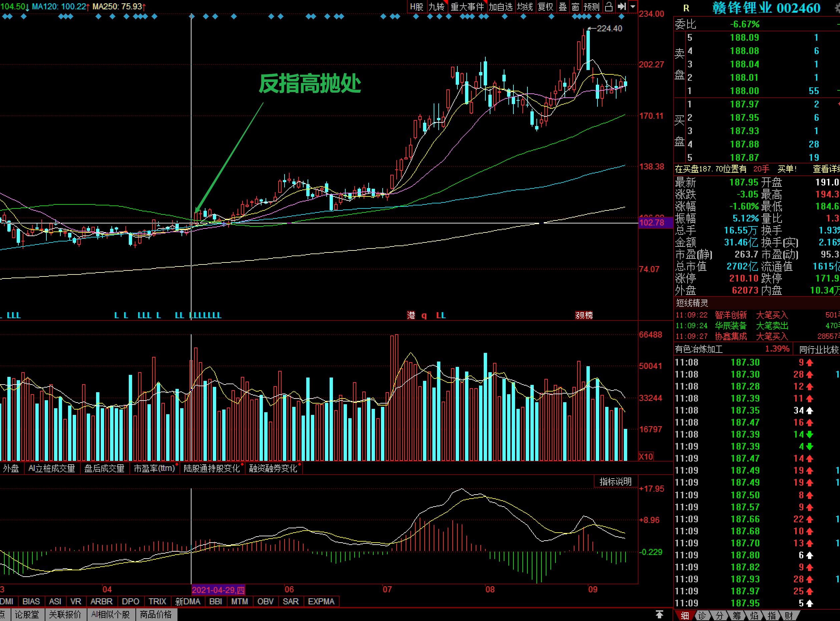This screenshot has height=621, width=840.
Task: Click the unlock padlock icon in top toolbar
Action: [x=609, y=7]
